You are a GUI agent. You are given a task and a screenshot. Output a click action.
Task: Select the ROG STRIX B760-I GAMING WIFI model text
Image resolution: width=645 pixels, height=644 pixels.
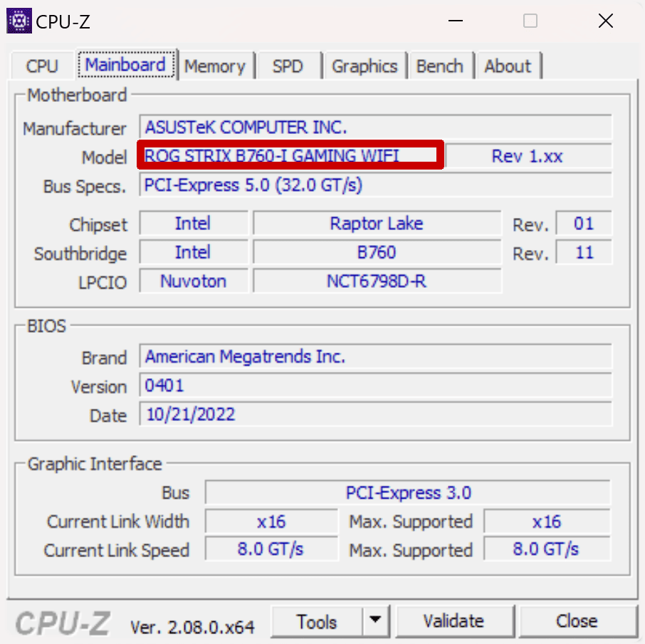click(272, 156)
